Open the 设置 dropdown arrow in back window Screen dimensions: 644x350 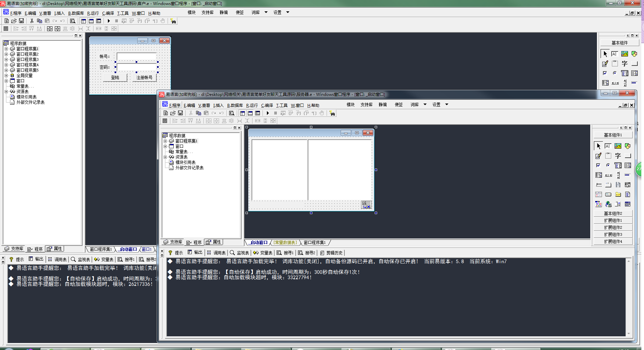[x=288, y=12]
